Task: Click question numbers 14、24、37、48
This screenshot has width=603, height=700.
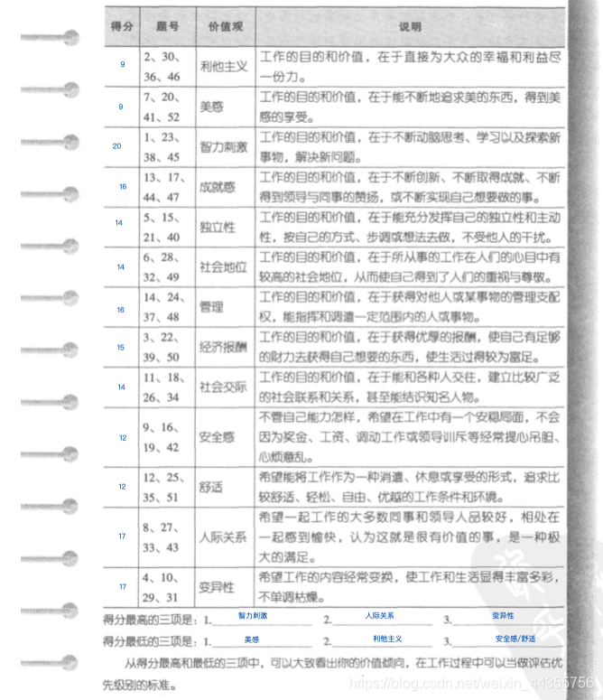Action: point(165,307)
